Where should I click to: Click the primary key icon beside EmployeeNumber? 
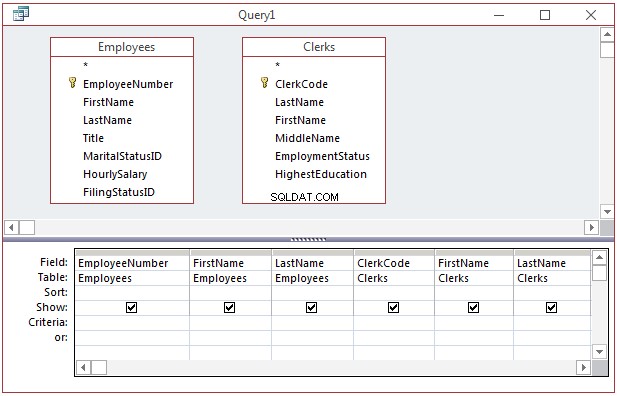click(72, 83)
